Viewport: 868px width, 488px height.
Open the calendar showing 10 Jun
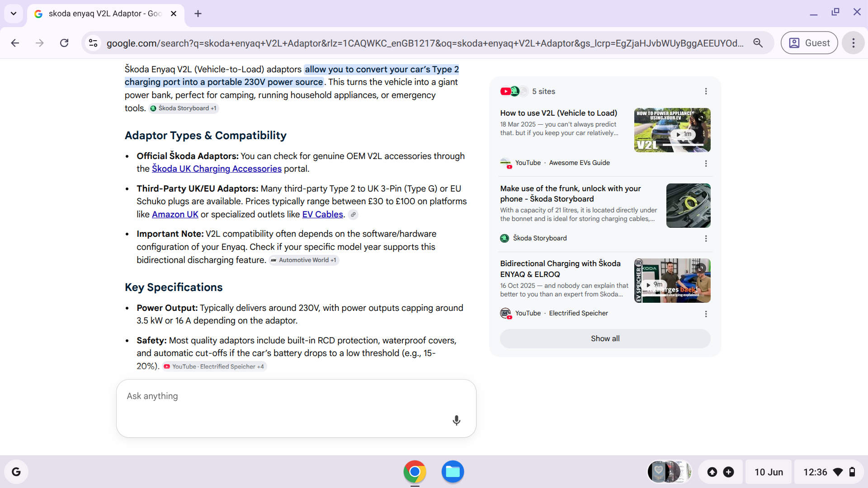[769, 472]
